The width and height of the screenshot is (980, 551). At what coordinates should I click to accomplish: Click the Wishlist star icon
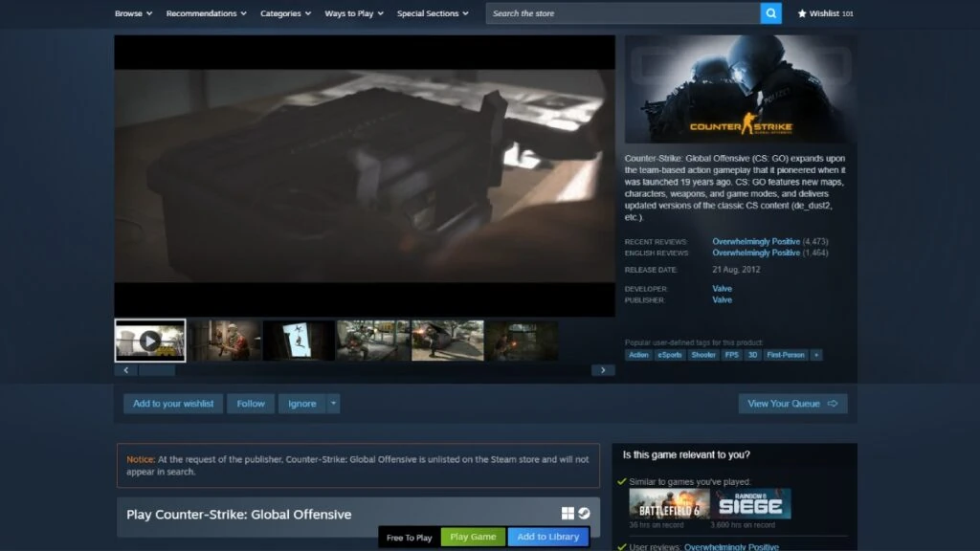[x=802, y=13]
